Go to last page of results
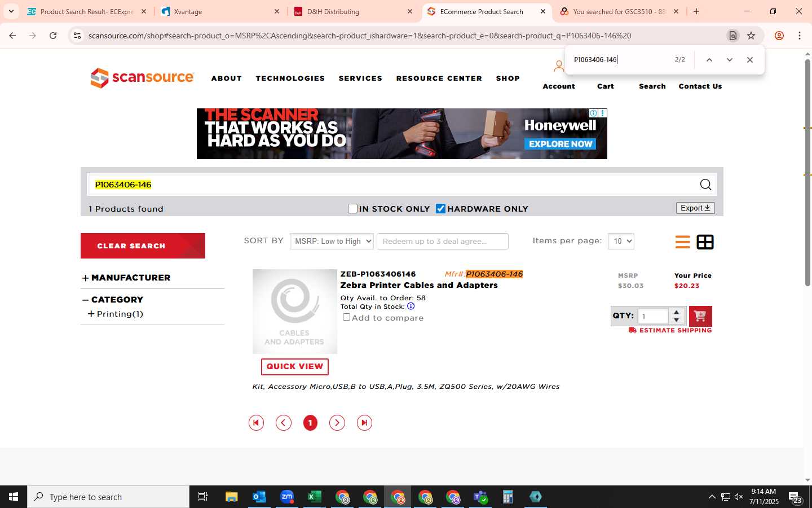Viewport: 812px width, 508px height. click(x=364, y=423)
